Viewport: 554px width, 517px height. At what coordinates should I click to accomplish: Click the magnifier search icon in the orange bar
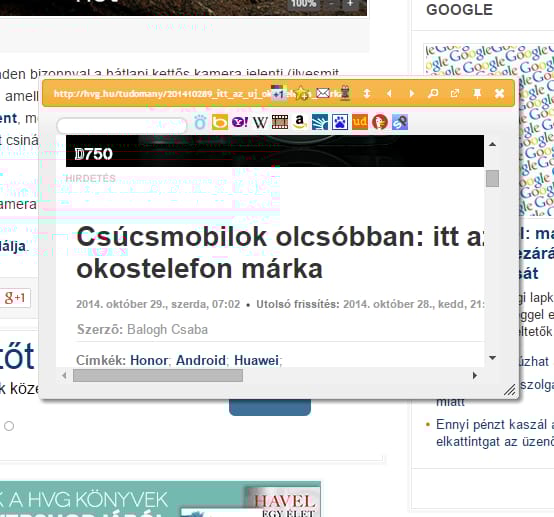433,93
